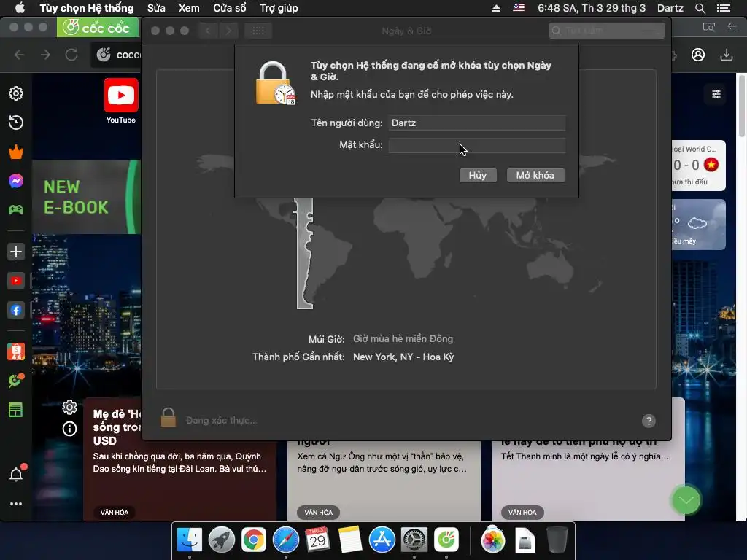This screenshot has width=747, height=560.
Task: Open Notification Center list icon
Action: (x=724, y=8)
